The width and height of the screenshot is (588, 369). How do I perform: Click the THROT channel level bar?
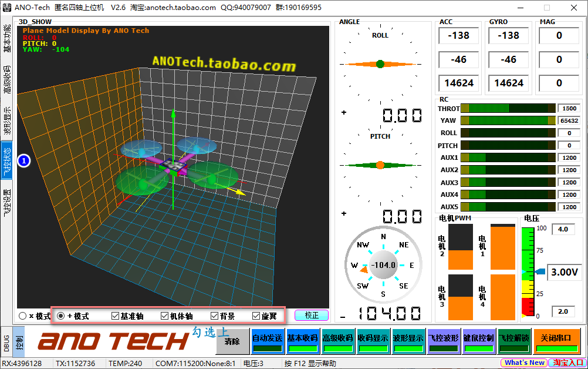[508, 109]
